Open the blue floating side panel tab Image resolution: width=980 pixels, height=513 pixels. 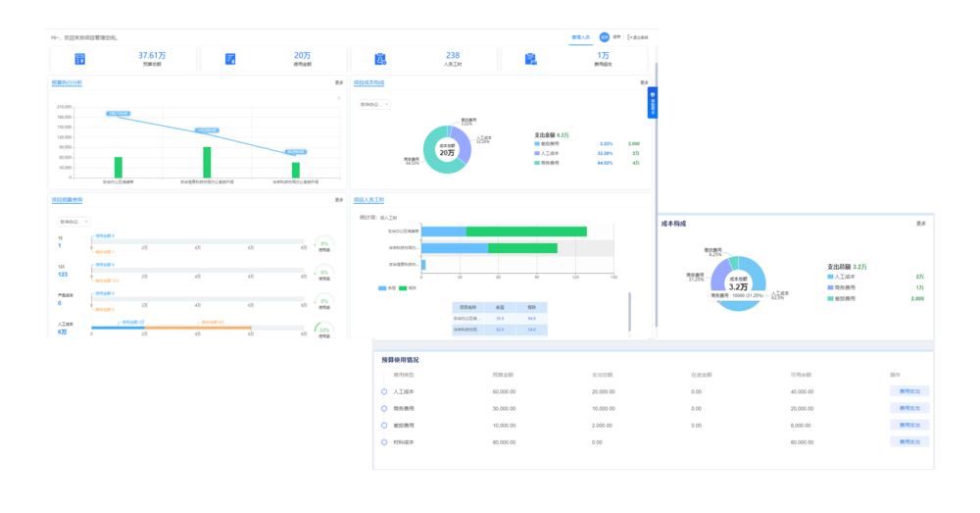pos(654,103)
